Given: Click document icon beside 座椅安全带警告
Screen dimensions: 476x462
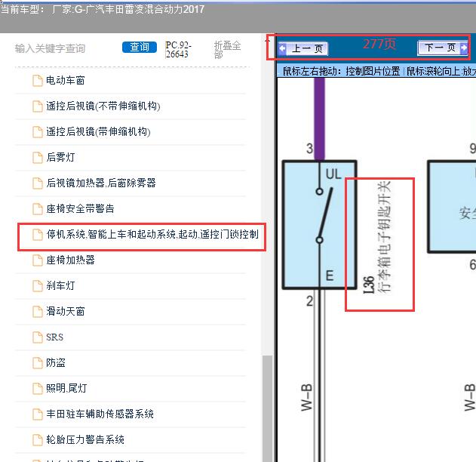Looking at the screenshot, I should (37, 209).
